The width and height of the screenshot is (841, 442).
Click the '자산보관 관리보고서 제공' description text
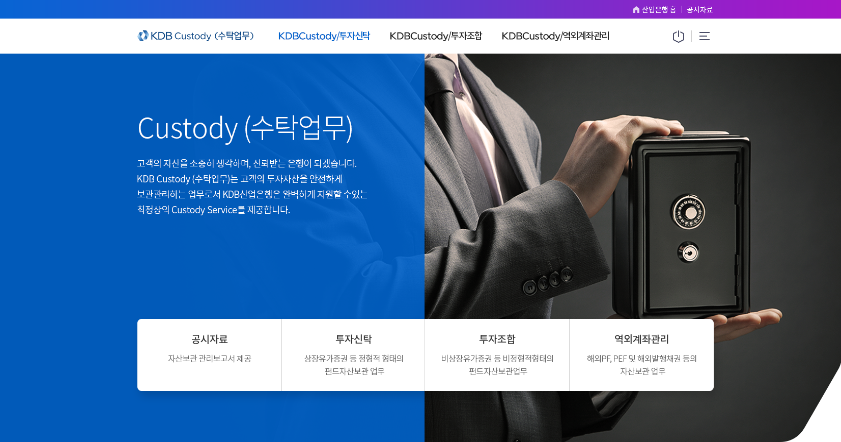209,358
